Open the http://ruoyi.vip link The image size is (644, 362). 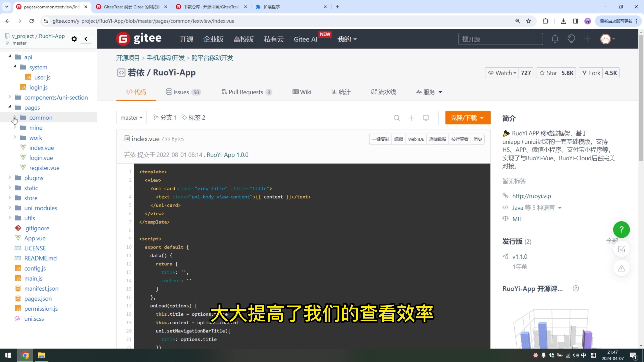[531, 196]
